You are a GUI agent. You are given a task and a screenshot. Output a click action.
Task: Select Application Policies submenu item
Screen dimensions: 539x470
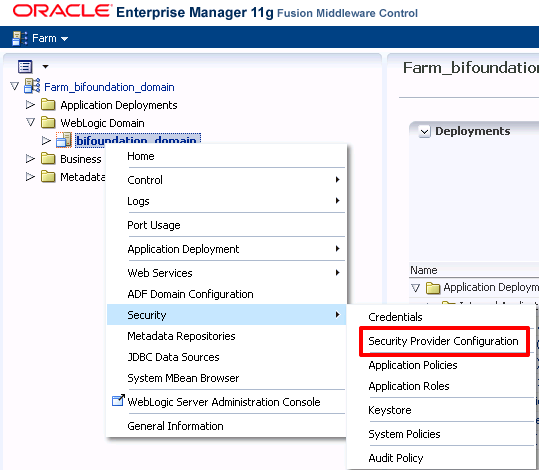(441, 365)
